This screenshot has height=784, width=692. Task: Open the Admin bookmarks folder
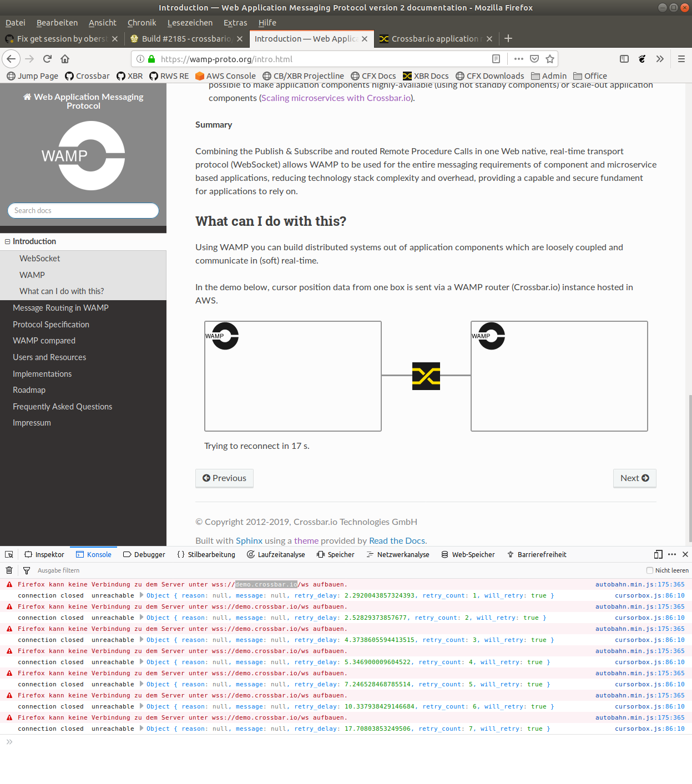click(x=549, y=76)
